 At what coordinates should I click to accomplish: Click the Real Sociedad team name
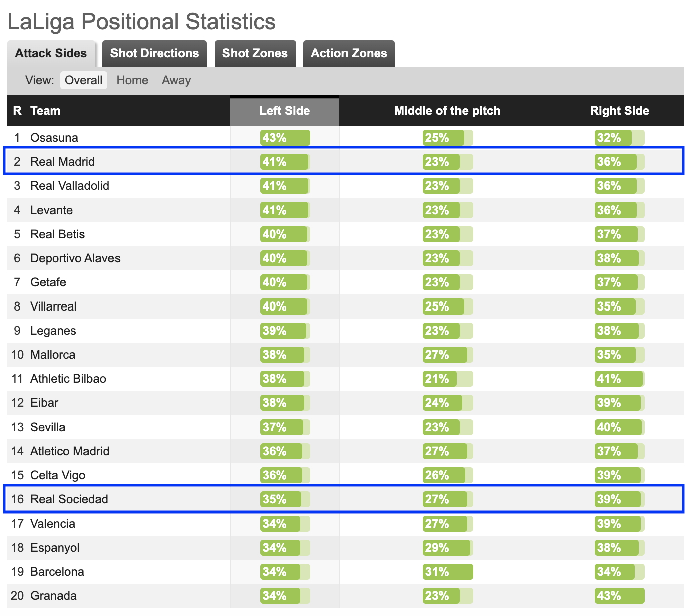[69, 499]
